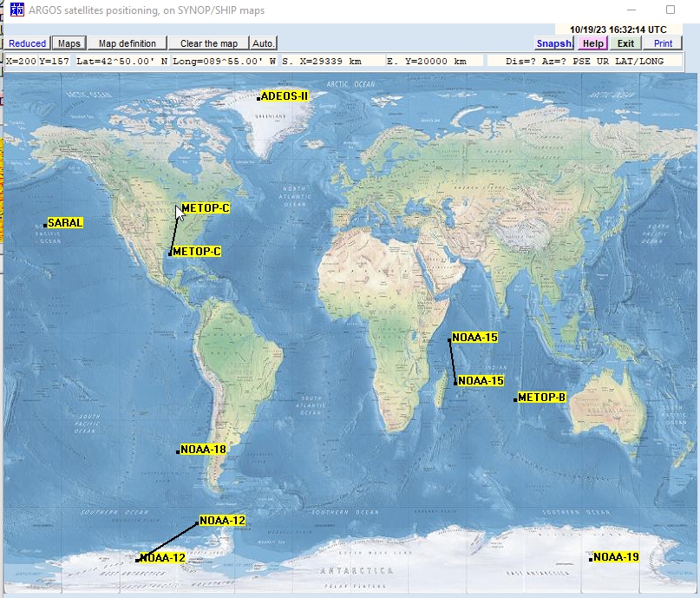This screenshot has height=598, width=700.
Task: Click the Print button
Action: (x=663, y=43)
